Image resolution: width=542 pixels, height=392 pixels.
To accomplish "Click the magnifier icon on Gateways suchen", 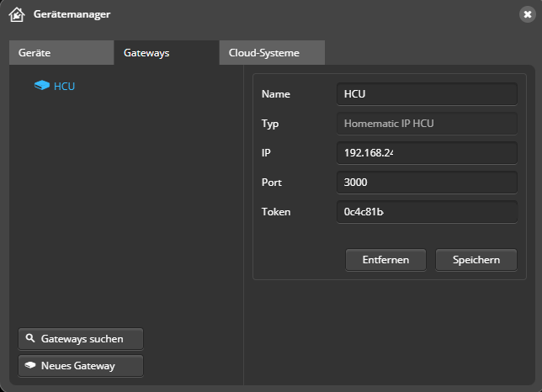I will (30, 338).
